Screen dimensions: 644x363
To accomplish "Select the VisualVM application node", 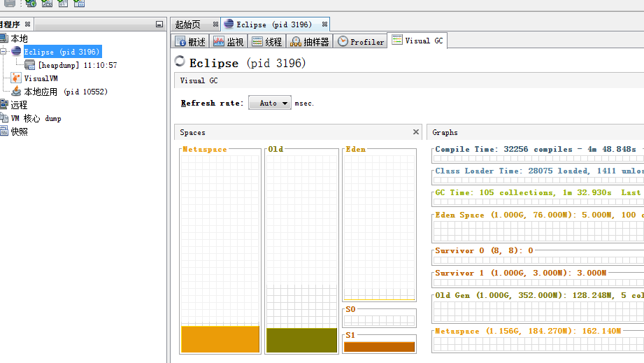I will tap(41, 78).
